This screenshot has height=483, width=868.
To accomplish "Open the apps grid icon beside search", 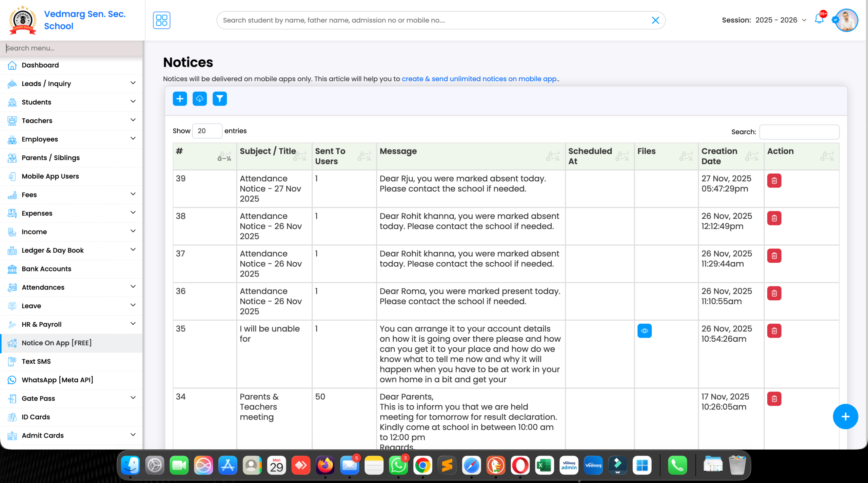I will tap(162, 20).
